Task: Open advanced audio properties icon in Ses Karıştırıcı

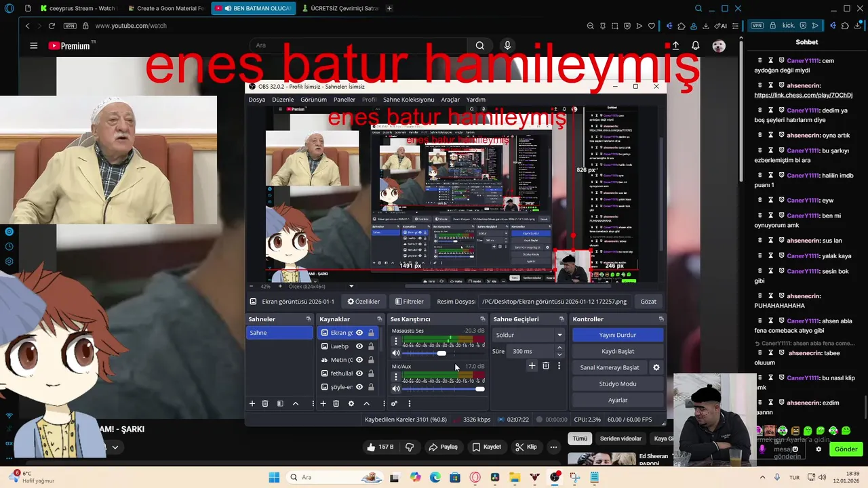Action: click(394, 403)
